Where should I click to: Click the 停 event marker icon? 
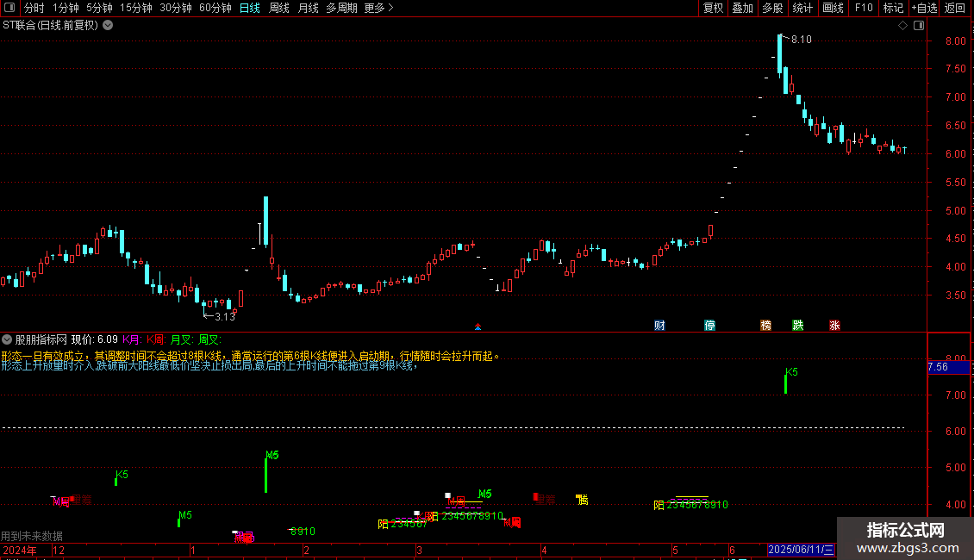[x=710, y=326]
